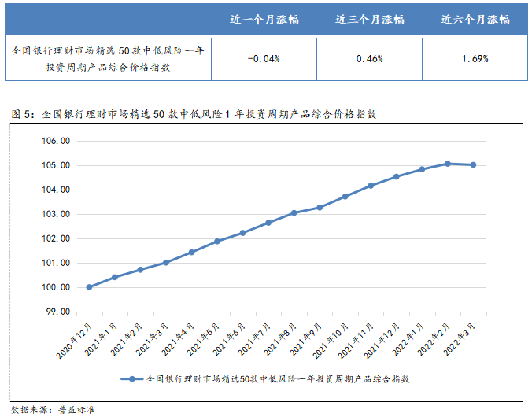Click the data point for 2021年6月
532x417 pixels.
click(242, 233)
